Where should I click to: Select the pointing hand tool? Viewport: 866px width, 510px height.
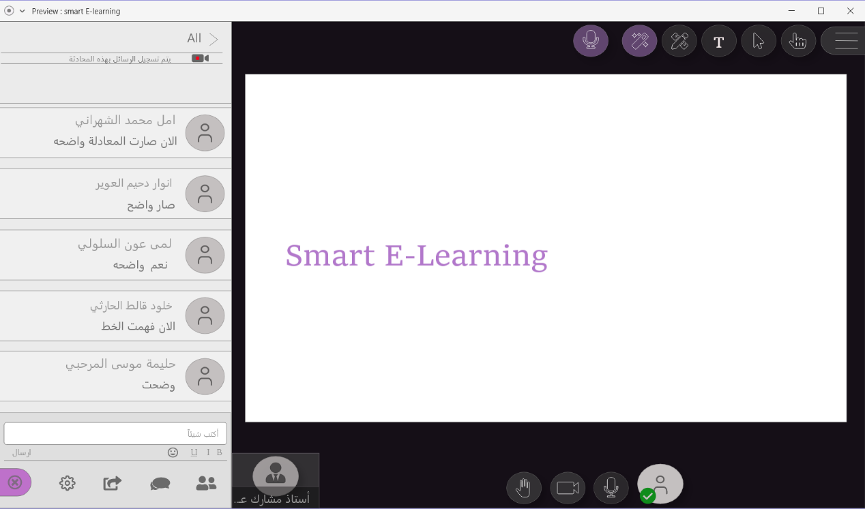[798, 41]
